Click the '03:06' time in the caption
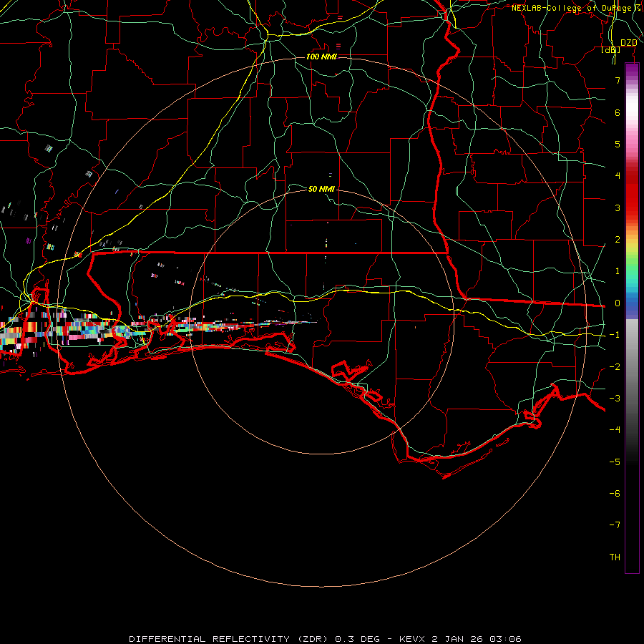This screenshot has height=644, width=644. coord(505,639)
